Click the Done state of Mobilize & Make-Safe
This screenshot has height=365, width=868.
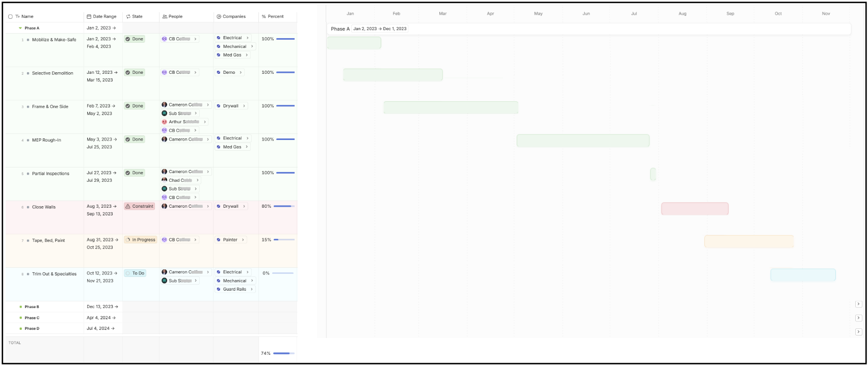135,39
